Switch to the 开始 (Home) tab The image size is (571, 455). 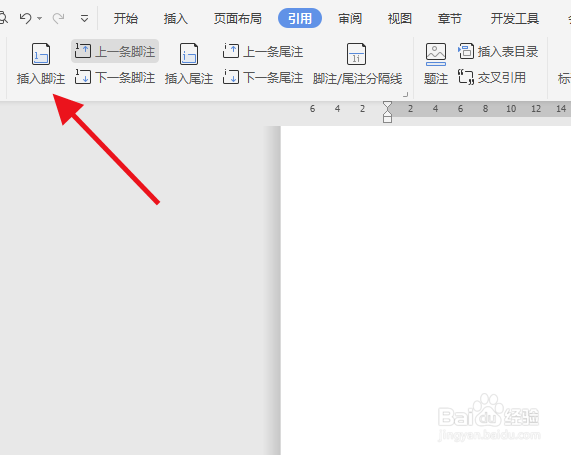coord(126,18)
